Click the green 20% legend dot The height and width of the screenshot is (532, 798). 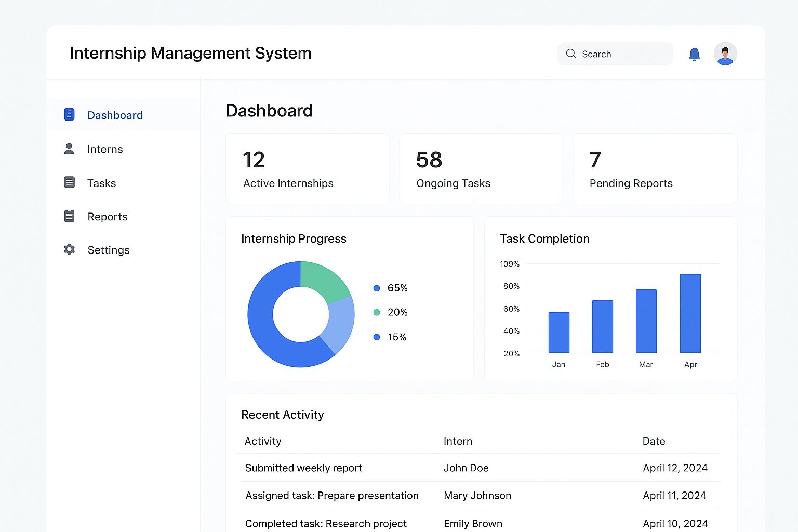(x=376, y=312)
